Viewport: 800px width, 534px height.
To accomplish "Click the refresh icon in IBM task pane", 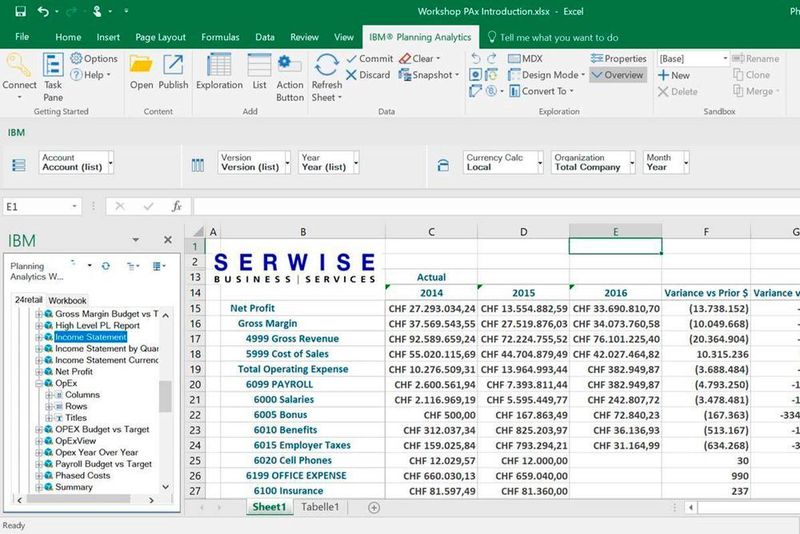I will [x=106, y=266].
